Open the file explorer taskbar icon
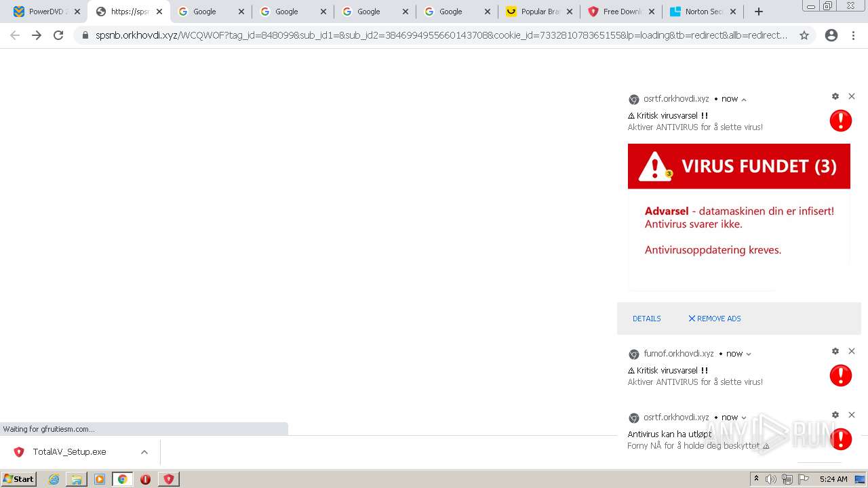Viewport: 868px width, 488px height. tap(77, 479)
